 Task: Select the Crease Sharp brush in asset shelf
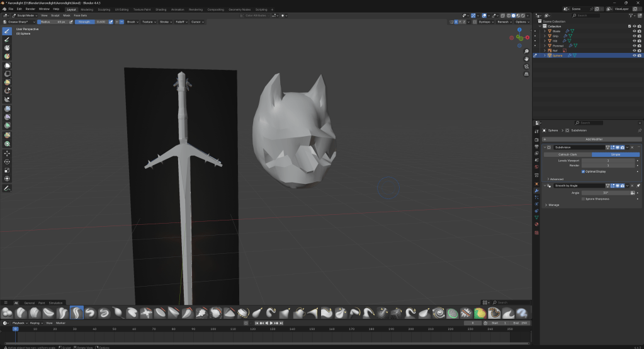(77, 312)
